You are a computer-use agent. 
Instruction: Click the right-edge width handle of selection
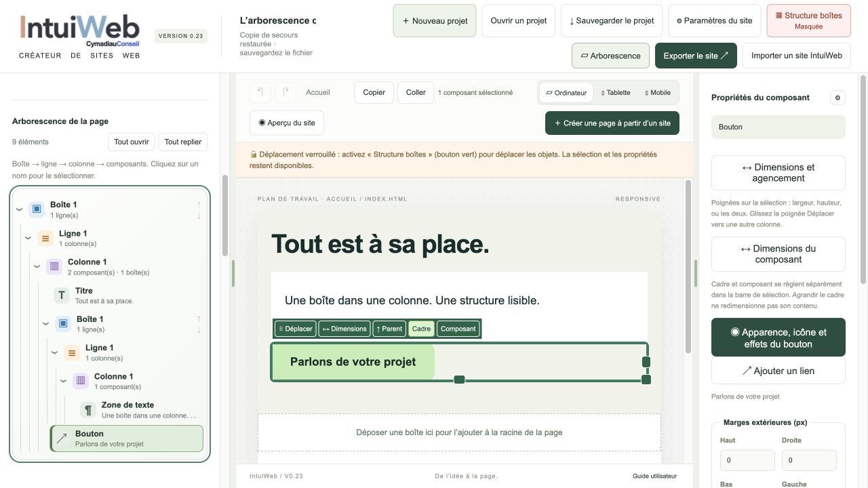(x=646, y=362)
